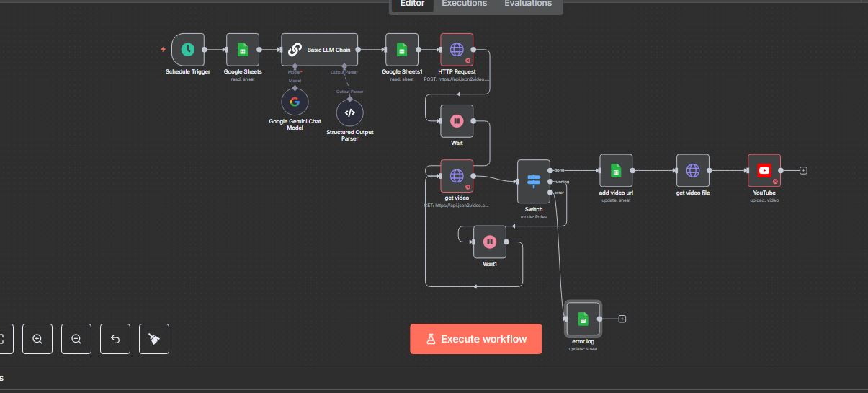Open the Basic LLM Chain node
Viewport: 868px width, 393px height.
point(319,50)
